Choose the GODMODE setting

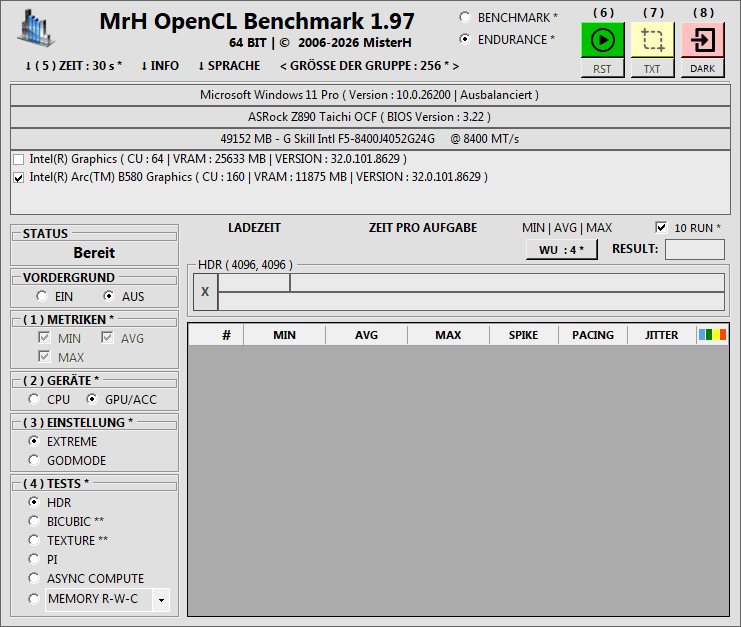coord(34,460)
